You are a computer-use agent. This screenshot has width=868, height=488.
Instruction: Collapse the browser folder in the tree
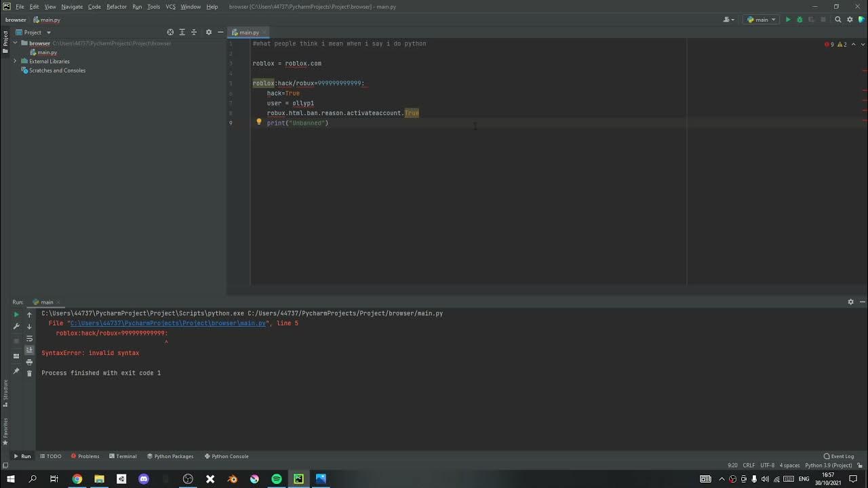[x=15, y=43]
